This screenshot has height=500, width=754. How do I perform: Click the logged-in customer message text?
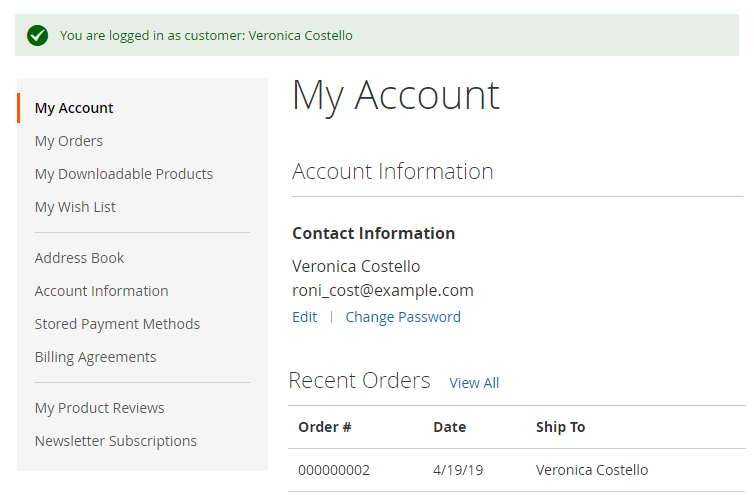[206, 36]
